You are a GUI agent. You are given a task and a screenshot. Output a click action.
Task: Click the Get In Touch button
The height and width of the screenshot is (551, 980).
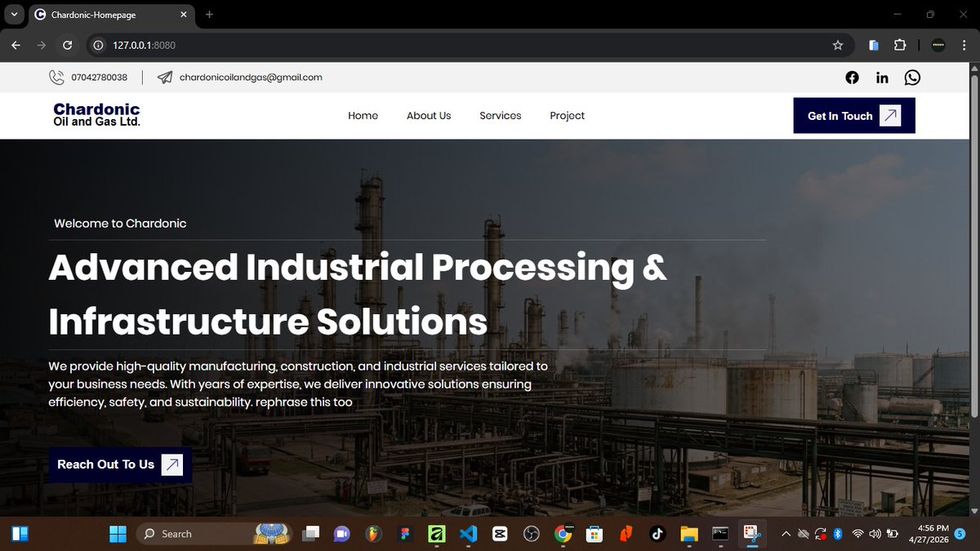(x=854, y=116)
